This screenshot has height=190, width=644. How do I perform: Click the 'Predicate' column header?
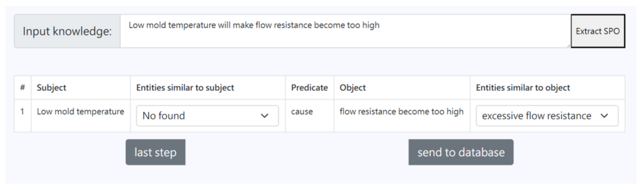click(309, 88)
